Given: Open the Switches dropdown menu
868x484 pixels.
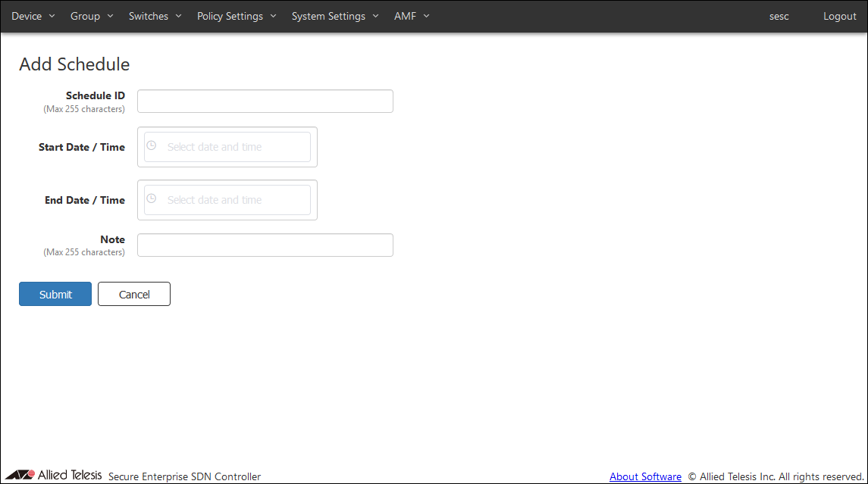Looking at the screenshot, I should 155,16.
